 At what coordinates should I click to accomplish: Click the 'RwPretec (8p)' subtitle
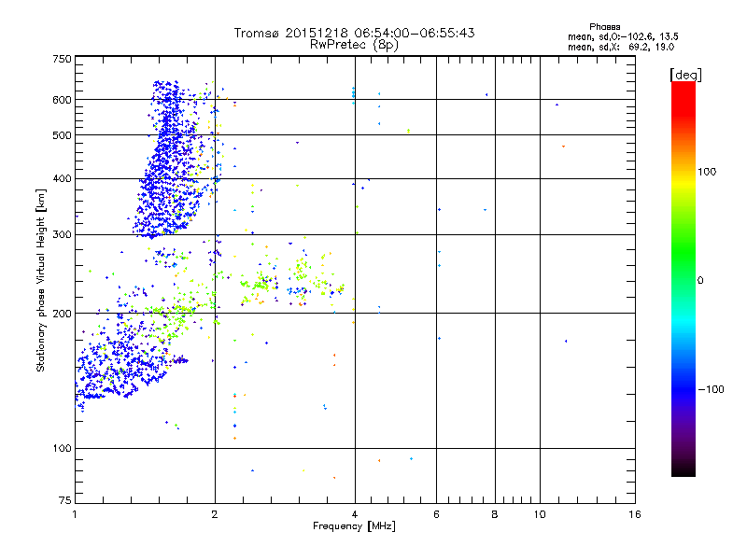tap(354, 45)
